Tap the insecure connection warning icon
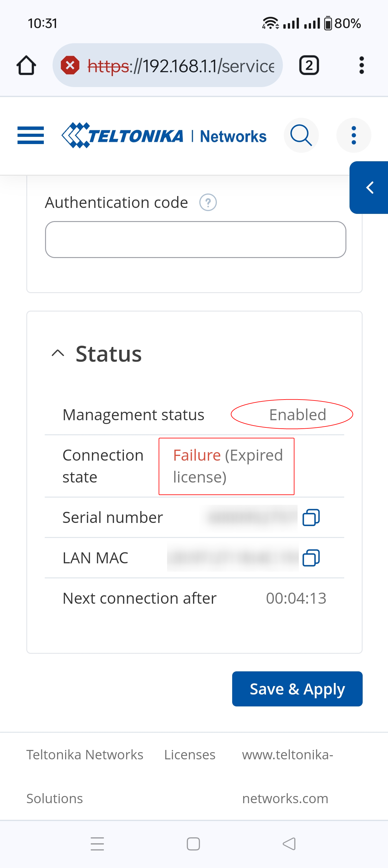This screenshot has height=868, width=388. point(70,65)
